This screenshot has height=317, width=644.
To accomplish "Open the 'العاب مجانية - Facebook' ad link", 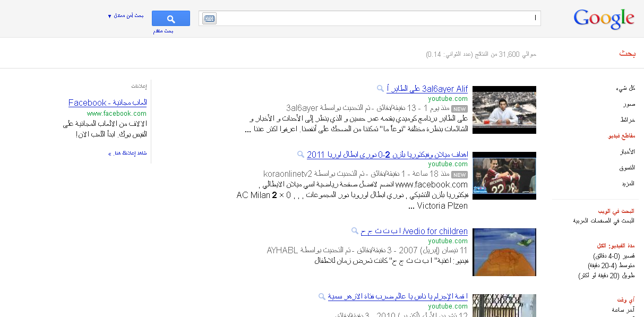I will [108, 102].
